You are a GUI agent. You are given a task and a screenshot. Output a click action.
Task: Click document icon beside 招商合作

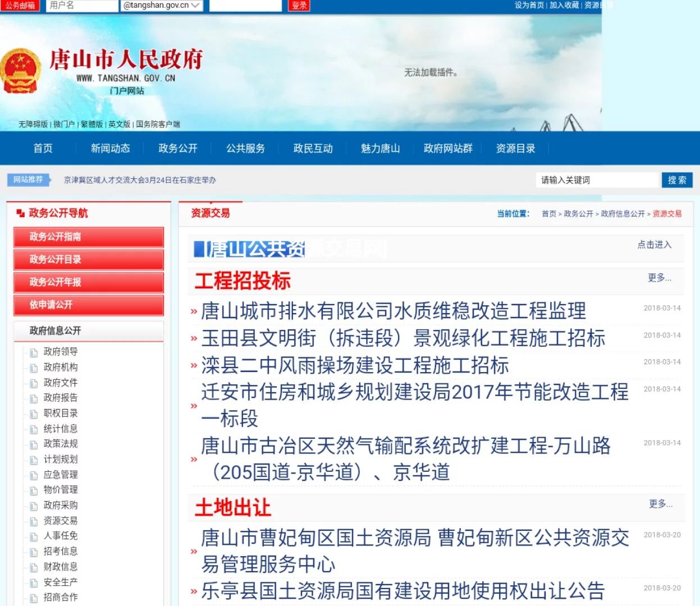[34, 598]
